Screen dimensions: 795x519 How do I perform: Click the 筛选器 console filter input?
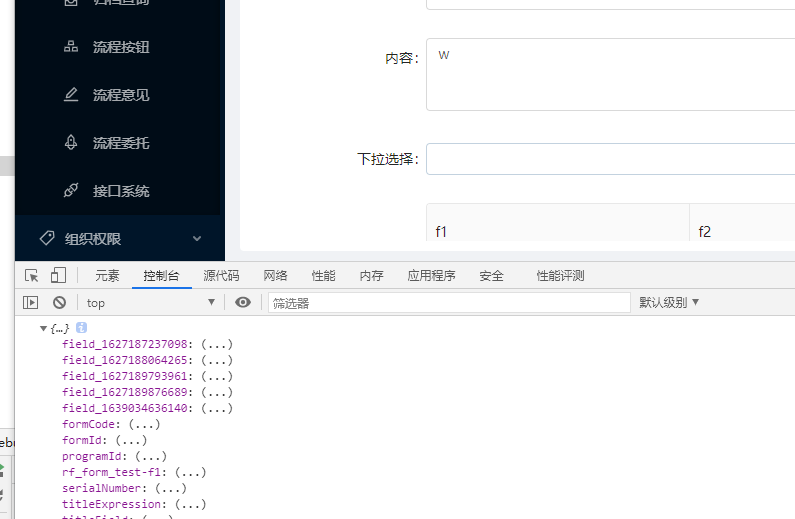coord(449,303)
